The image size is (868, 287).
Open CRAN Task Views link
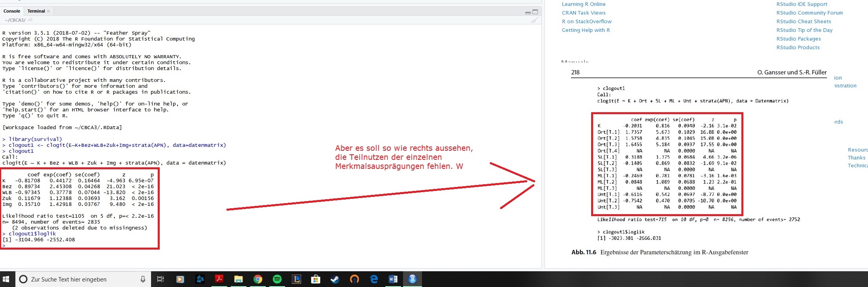(x=583, y=13)
